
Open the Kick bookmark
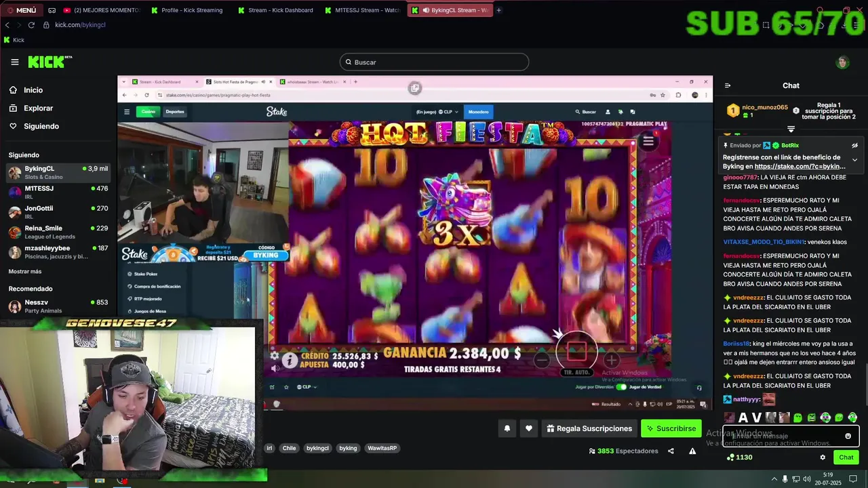pyautogui.click(x=14, y=40)
